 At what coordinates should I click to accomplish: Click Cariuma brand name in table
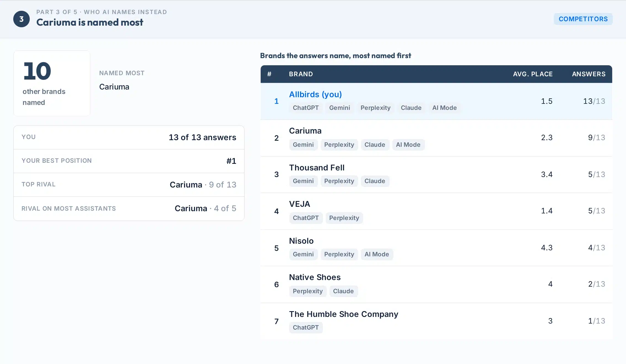[x=305, y=131]
